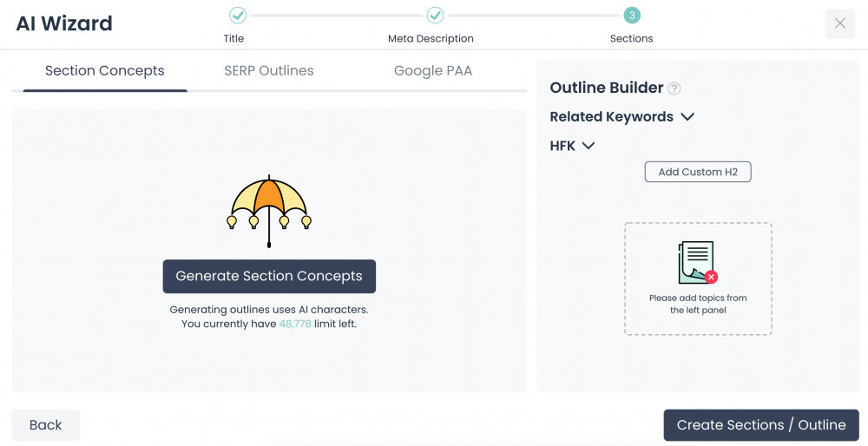Open the Related Keywords section heading

click(611, 117)
